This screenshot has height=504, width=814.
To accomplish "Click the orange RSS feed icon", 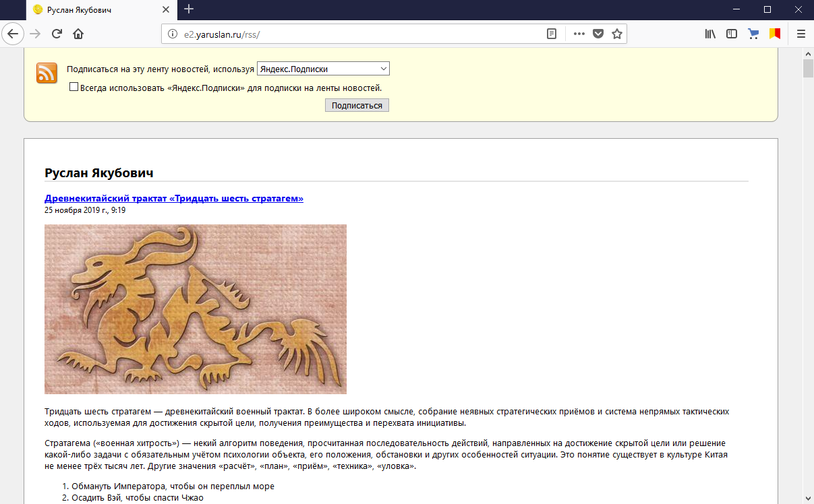I will click(x=47, y=73).
